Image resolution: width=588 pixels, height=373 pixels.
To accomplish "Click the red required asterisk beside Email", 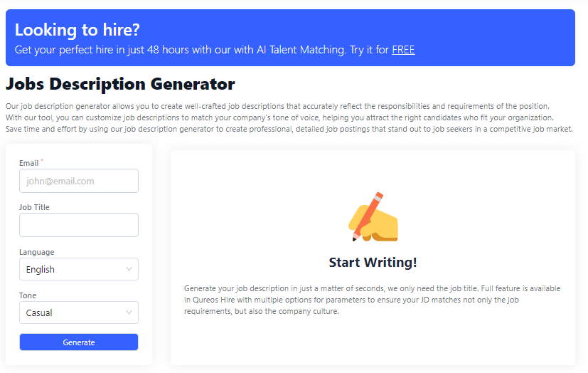I will click(x=42, y=162).
